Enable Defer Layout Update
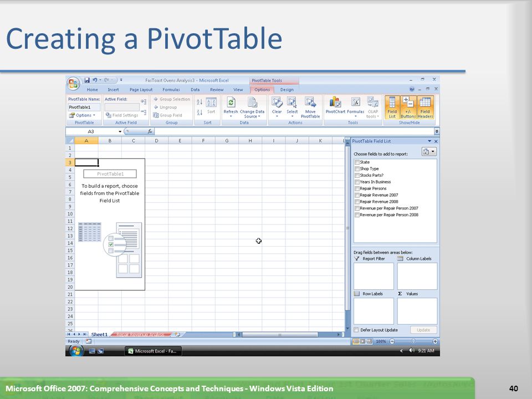 (x=356, y=330)
